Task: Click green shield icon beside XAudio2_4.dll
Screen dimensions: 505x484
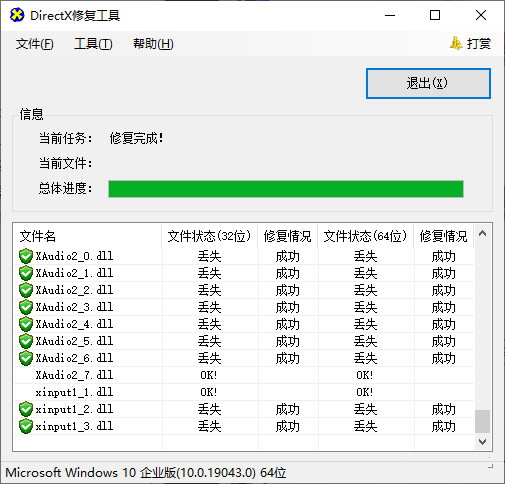Action: point(26,324)
